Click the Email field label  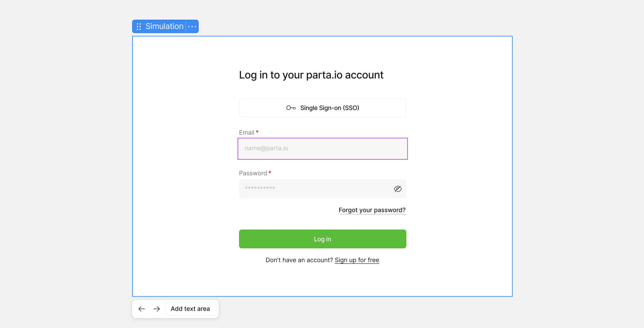pyautogui.click(x=246, y=133)
